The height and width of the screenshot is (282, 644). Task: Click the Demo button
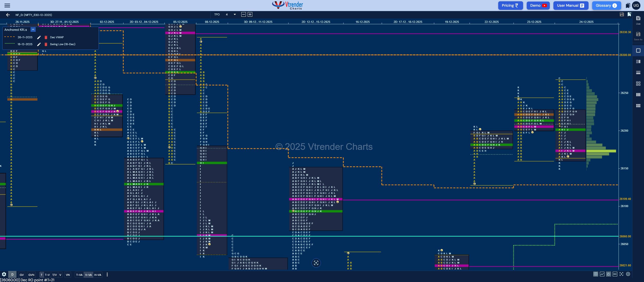[x=538, y=5]
